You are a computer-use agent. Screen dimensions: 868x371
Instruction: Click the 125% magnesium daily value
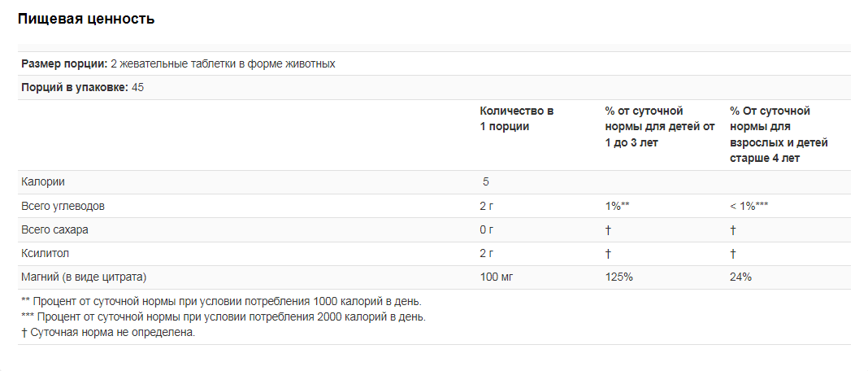[x=618, y=277]
